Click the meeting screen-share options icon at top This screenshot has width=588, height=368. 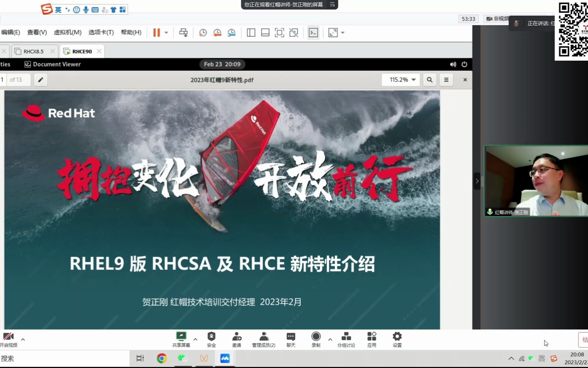[332, 4]
